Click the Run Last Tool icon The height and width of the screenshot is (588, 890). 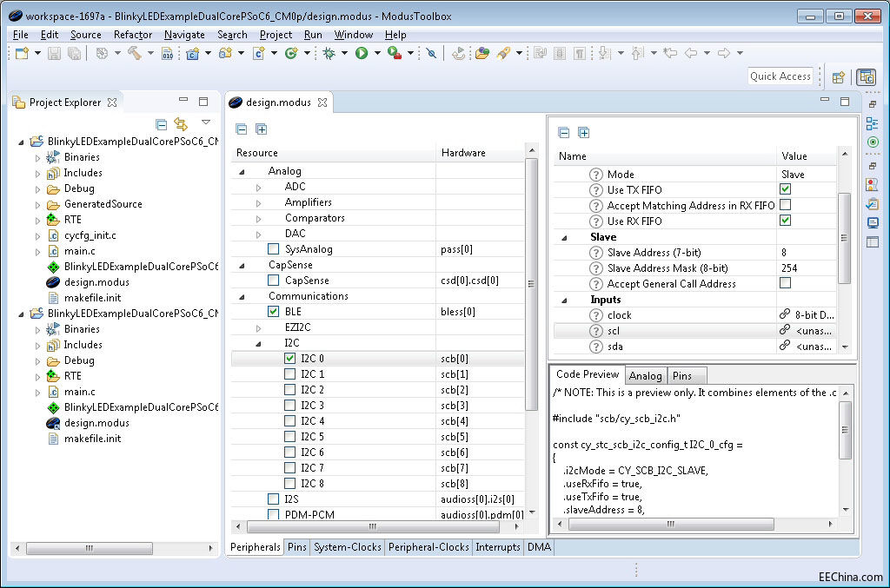(394, 53)
